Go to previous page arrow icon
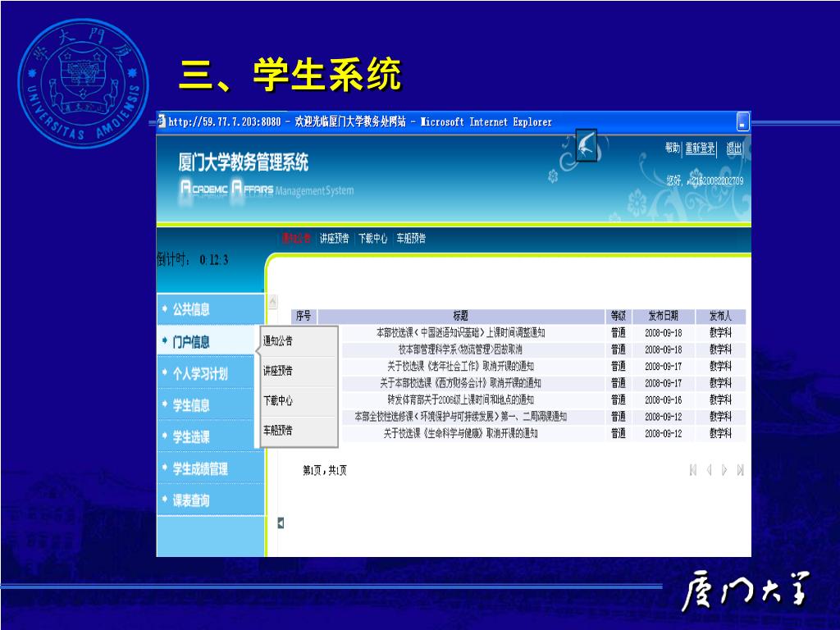 [x=710, y=470]
